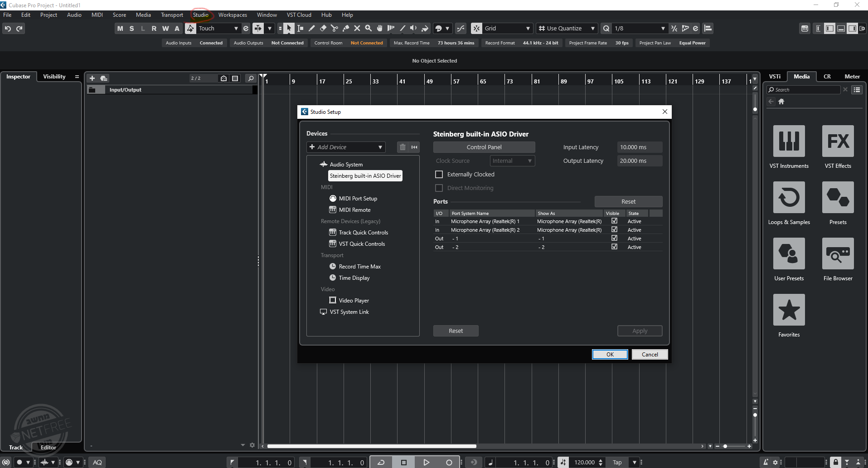Open the Grid snap type dropdown
Viewport: 868px width, 468px height.
tap(507, 28)
